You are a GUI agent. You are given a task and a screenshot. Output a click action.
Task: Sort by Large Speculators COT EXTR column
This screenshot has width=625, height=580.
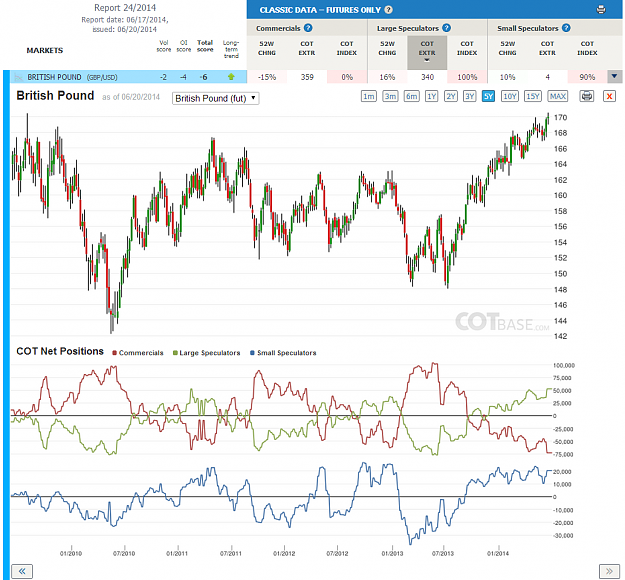(x=427, y=52)
